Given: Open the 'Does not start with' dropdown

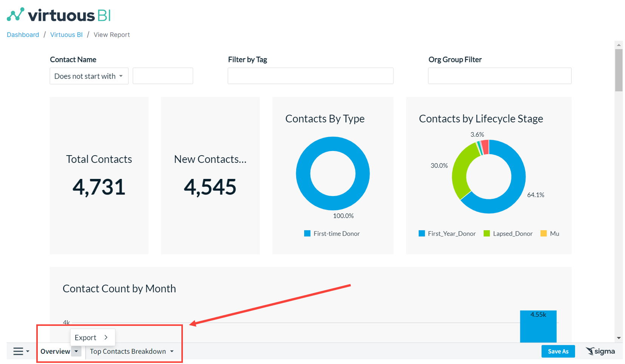Looking at the screenshot, I should tap(89, 76).
